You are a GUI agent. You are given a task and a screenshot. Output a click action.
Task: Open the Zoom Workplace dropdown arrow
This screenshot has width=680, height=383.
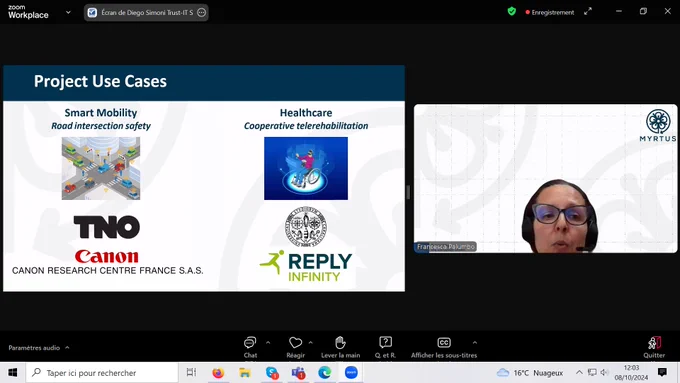click(x=68, y=13)
